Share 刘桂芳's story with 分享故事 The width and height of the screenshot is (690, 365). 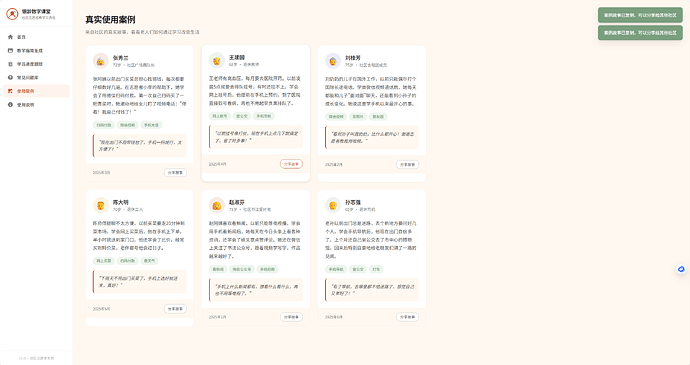click(x=407, y=164)
